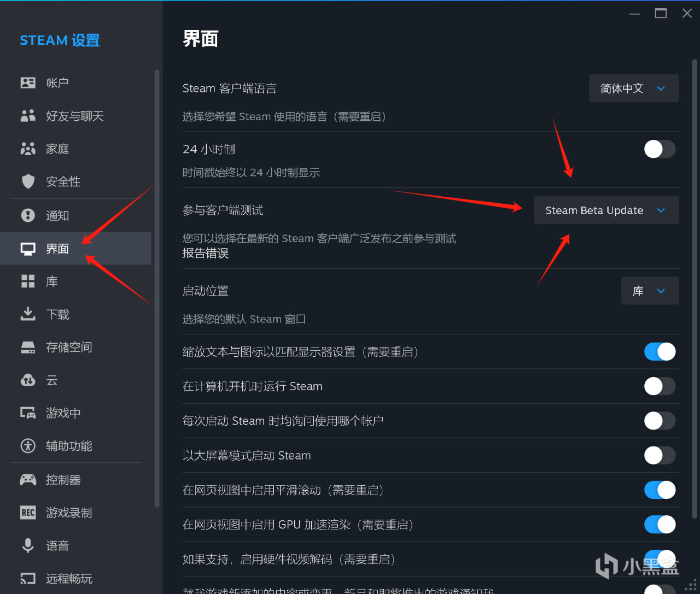Select 安全性 in the sidebar
The image size is (700, 594).
pyautogui.click(x=75, y=181)
